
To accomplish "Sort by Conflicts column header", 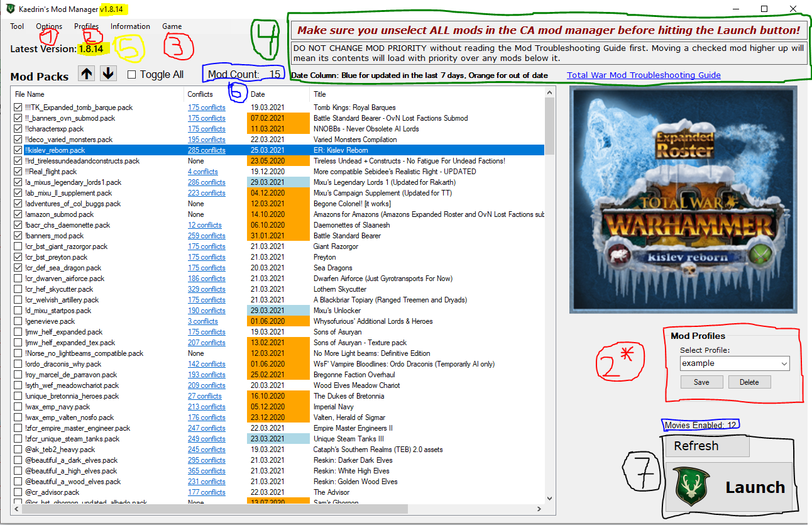I will pyautogui.click(x=216, y=94).
